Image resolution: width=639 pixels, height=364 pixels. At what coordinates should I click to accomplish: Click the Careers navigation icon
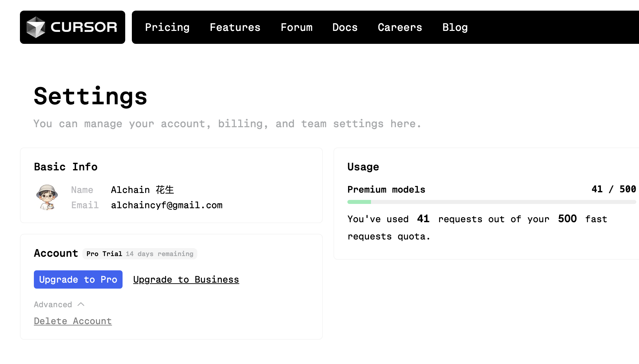coord(400,27)
